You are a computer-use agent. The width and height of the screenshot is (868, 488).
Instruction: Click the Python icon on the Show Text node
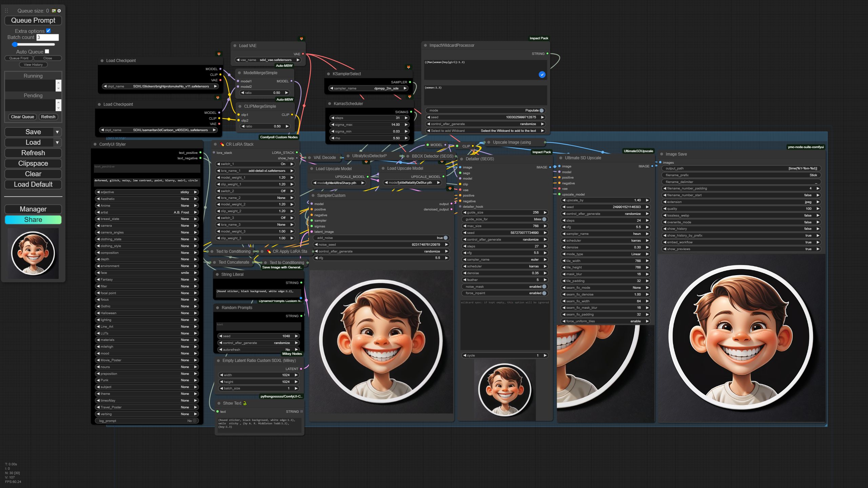point(245,403)
